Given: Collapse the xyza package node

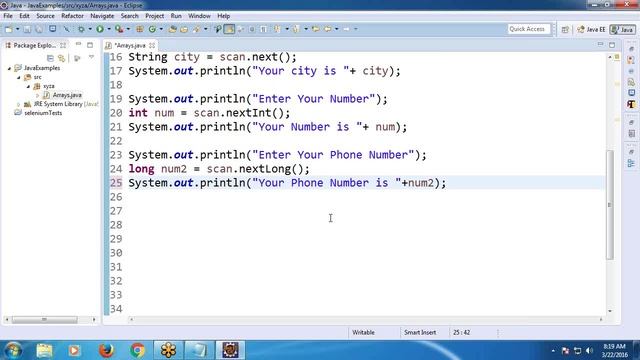Looking at the screenshot, I should coord(28,86).
